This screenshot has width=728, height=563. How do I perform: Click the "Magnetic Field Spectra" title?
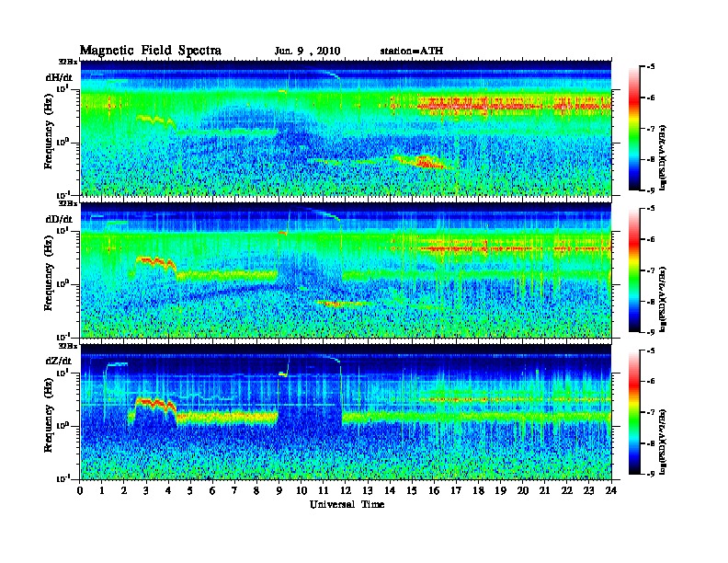(150, 51)
